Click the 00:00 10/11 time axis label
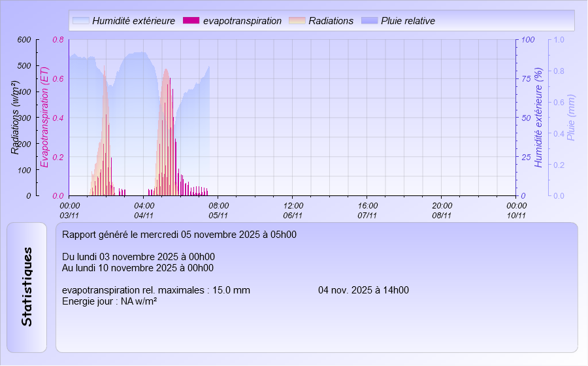 tap(516, 210)
